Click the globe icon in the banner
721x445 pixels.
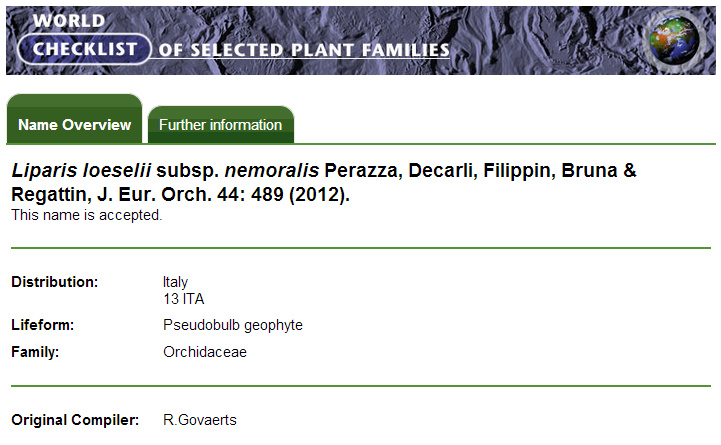tap(674, 40)
